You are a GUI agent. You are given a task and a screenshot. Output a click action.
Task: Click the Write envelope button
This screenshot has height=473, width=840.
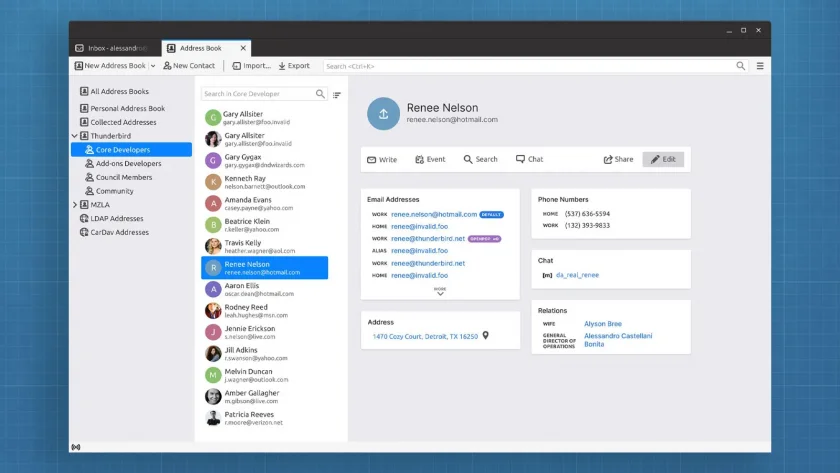coord(382,159)
